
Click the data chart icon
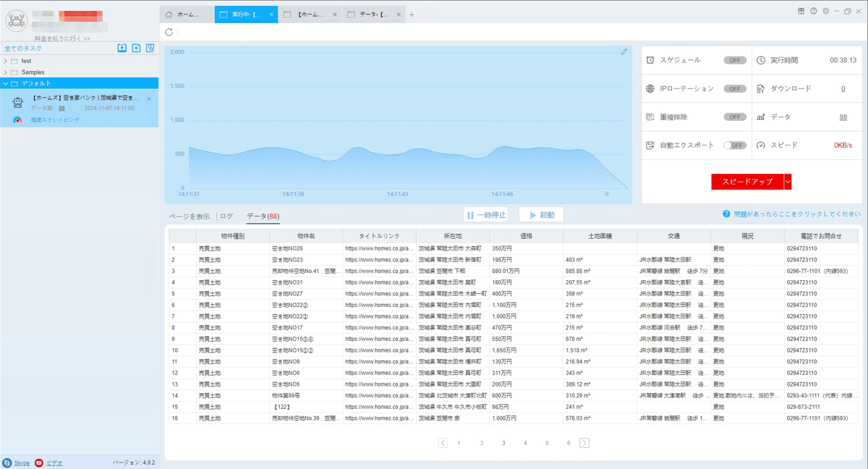[x=761, y=117]
